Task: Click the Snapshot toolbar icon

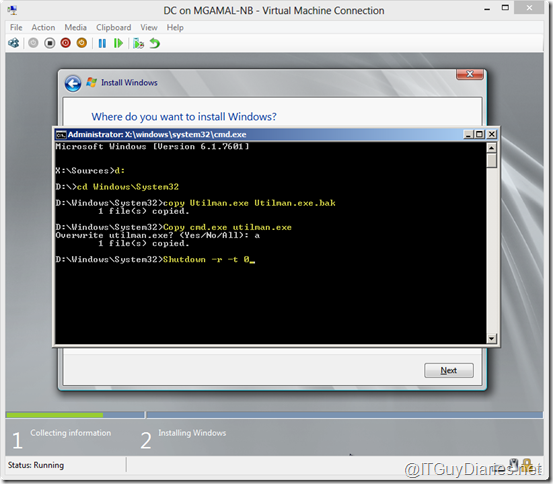Action: [x=139, y=43]
